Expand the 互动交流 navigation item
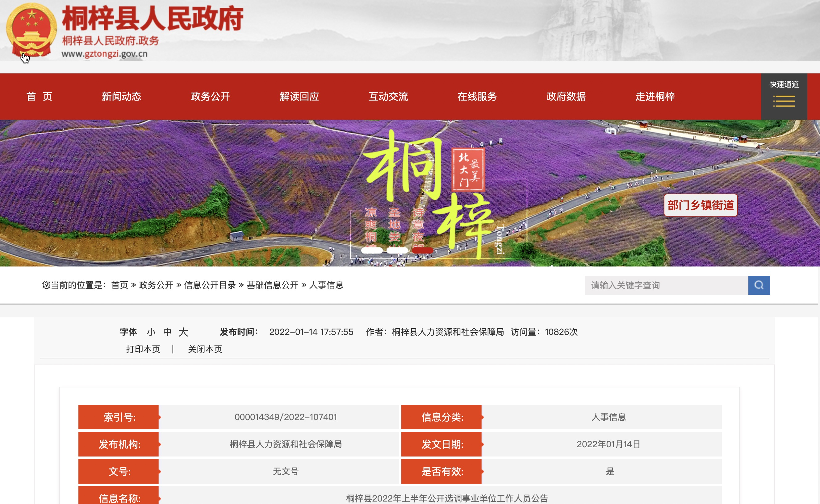 click(388, 97)
